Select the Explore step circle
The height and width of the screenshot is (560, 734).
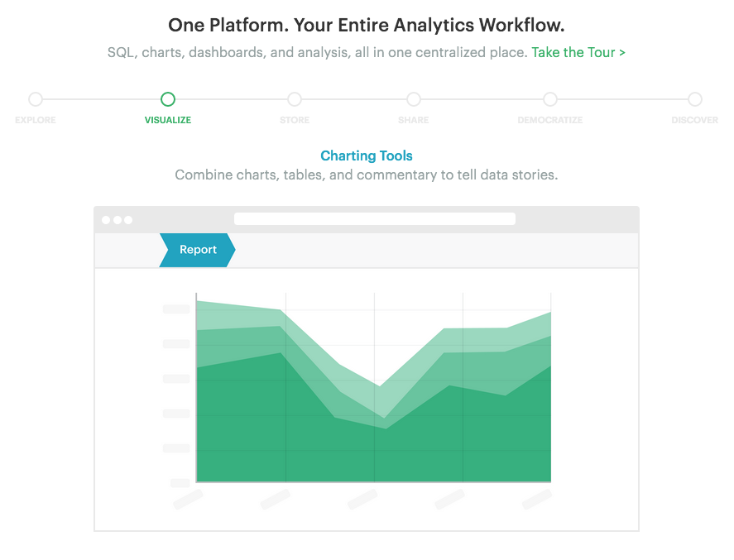point(36,99)
